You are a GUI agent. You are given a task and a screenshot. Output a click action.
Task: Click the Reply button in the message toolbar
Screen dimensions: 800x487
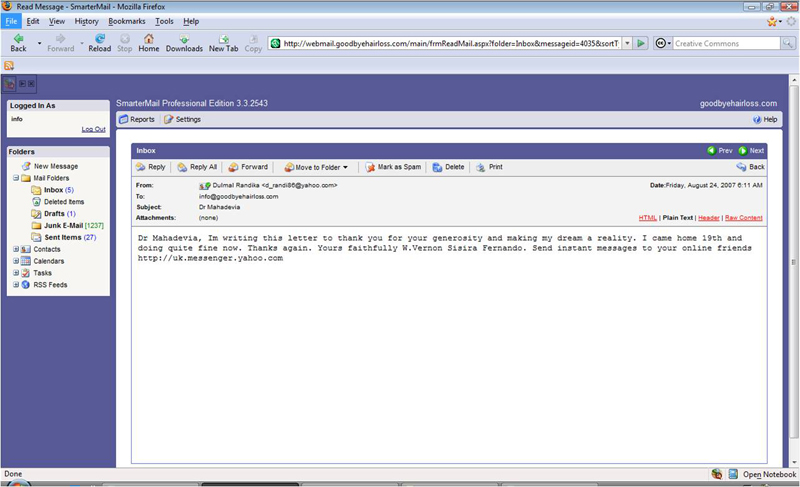[151, 167]
